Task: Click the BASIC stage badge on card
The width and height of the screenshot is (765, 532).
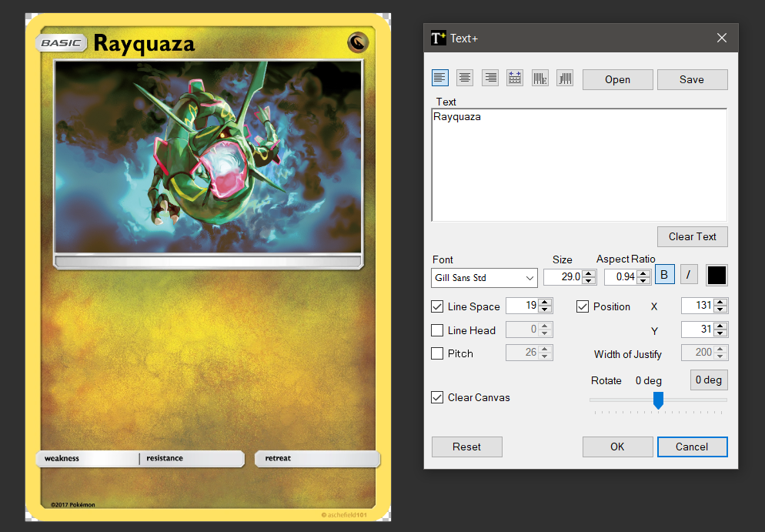Action: [x=61, y=43]
